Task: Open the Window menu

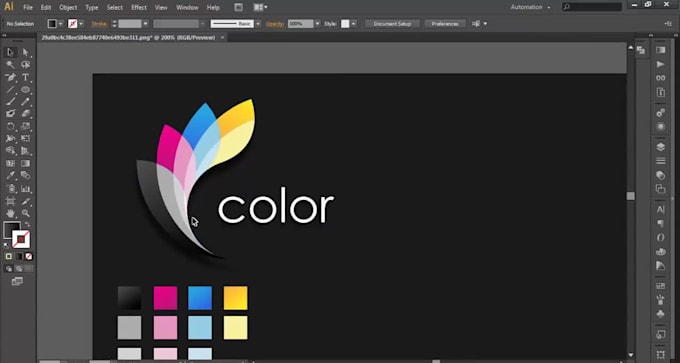Action: click(186, 7)
